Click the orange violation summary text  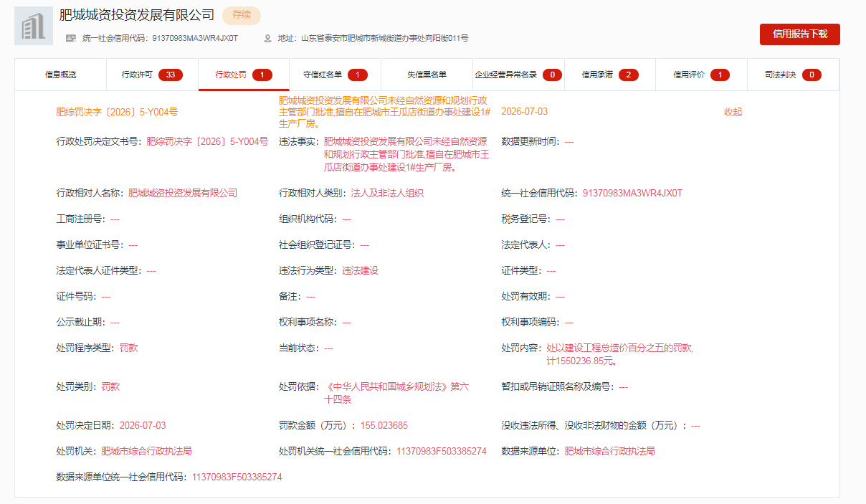pyautogui.click(x=385, y=112)
